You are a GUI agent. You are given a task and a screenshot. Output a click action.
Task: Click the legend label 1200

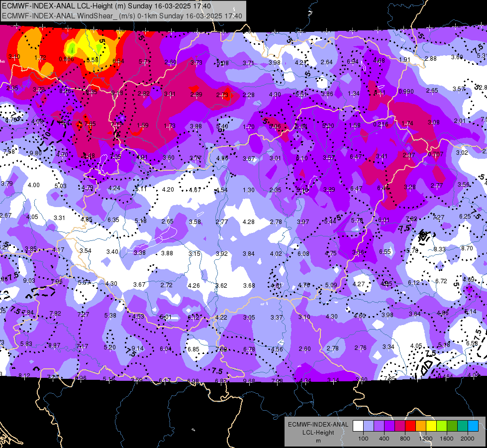click(x=425, y=439)
